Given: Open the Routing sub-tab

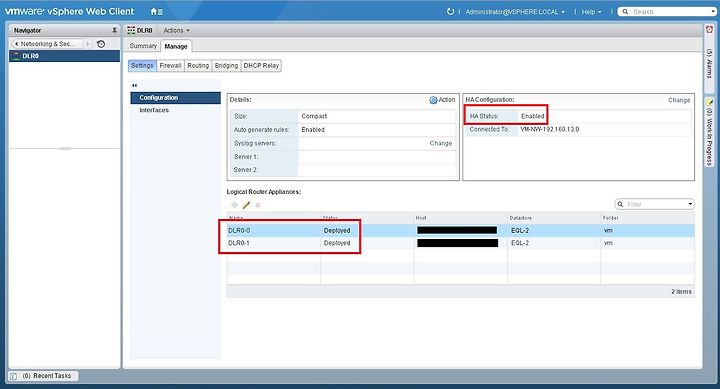Looking at the screenshot, I should (198, 66).
